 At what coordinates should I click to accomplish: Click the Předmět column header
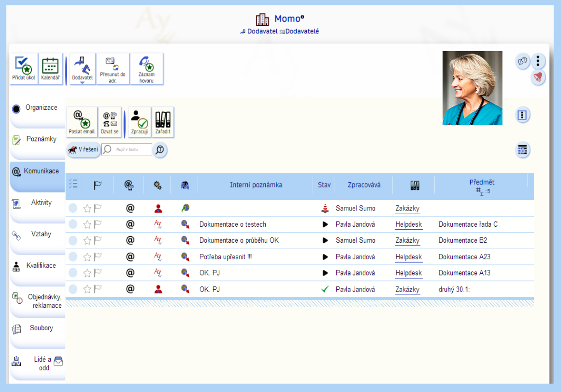[x=482, y=182]
